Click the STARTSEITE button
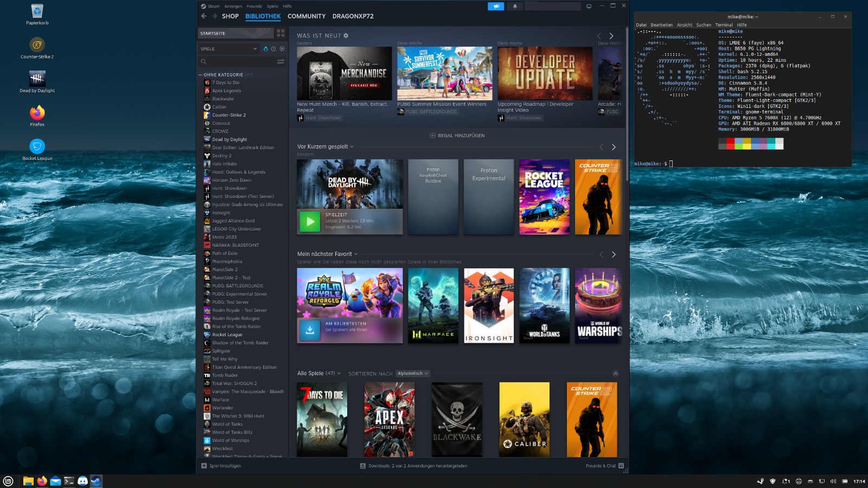 (235, 33)
